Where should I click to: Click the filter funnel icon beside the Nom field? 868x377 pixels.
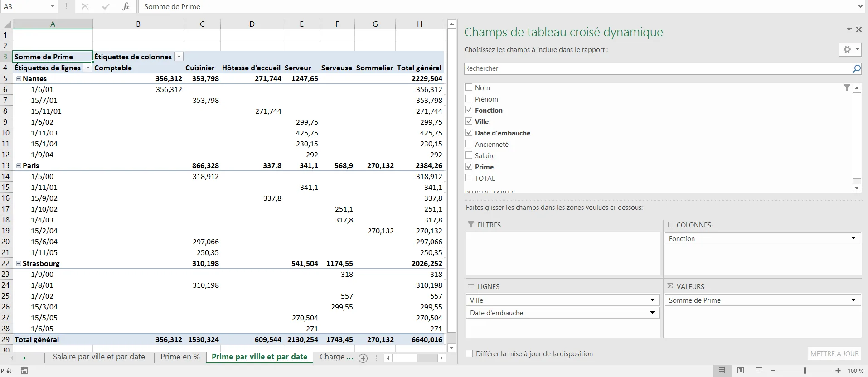(x=847, y=87)
